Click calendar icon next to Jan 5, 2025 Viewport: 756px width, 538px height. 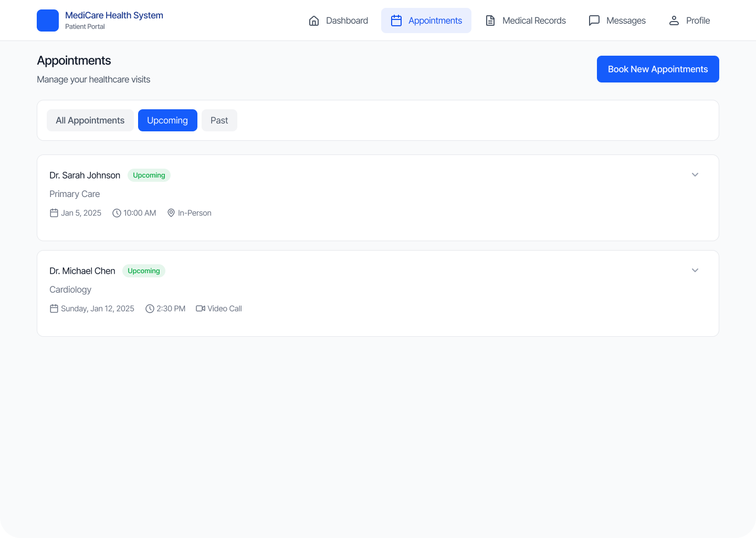coord(54,213)
